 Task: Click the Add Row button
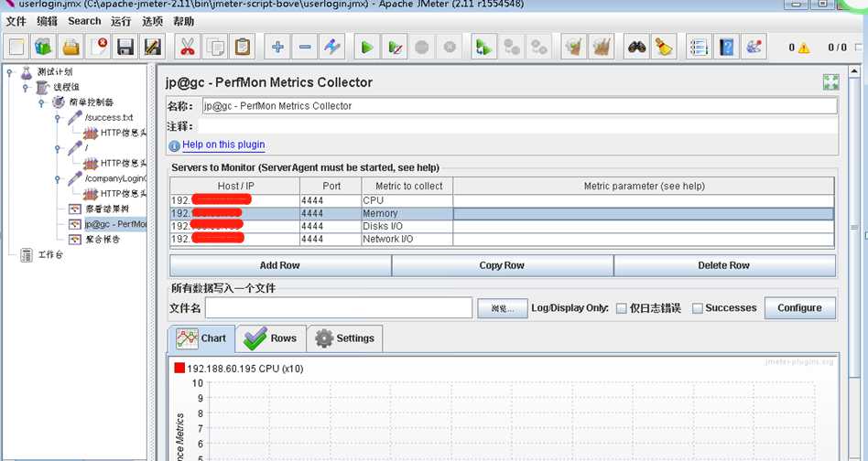tap(280, 265)
